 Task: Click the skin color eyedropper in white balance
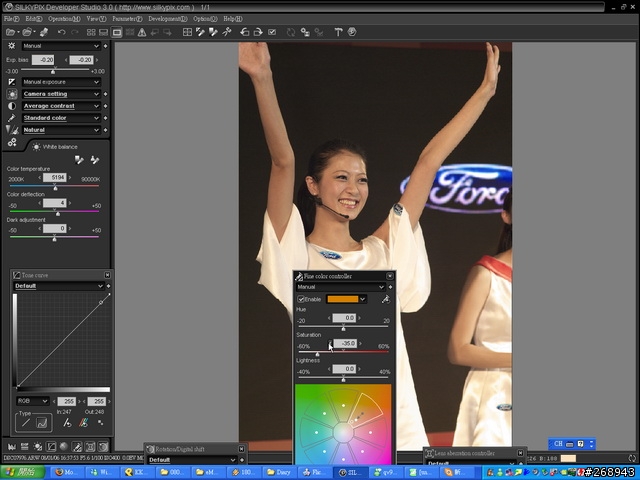click(95, 160)
